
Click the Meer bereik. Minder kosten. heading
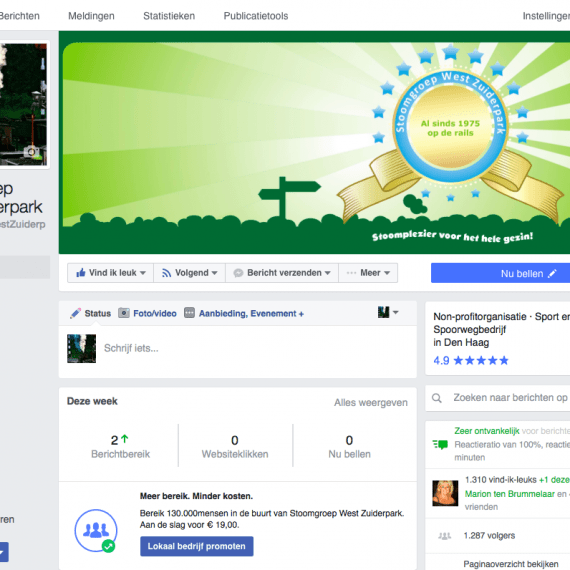click(196, 496)
